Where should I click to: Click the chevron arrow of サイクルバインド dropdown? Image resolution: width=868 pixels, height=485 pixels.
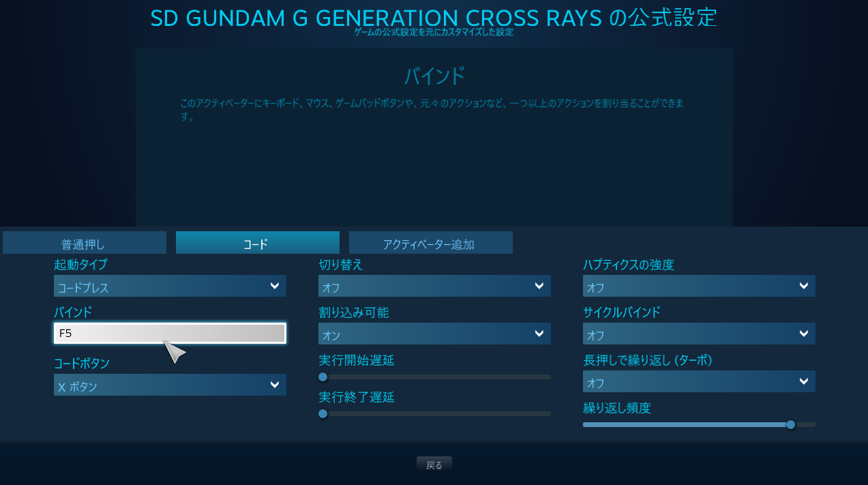803,334
